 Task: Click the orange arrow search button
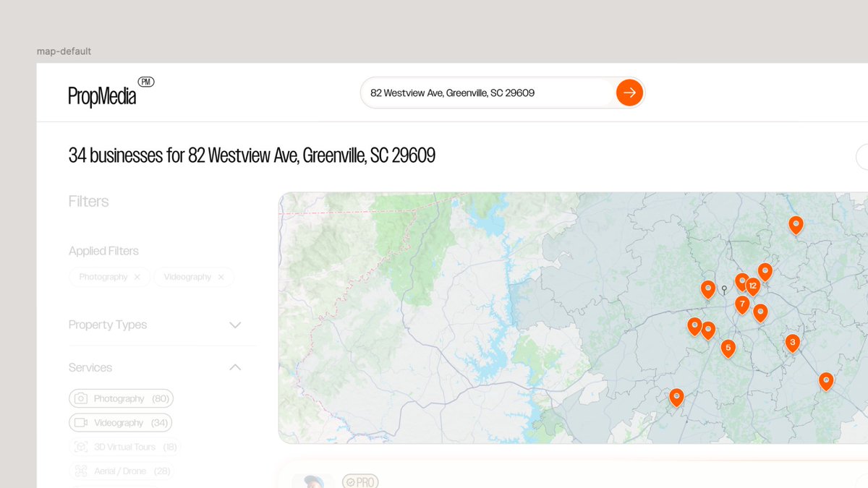click(629, 93)
